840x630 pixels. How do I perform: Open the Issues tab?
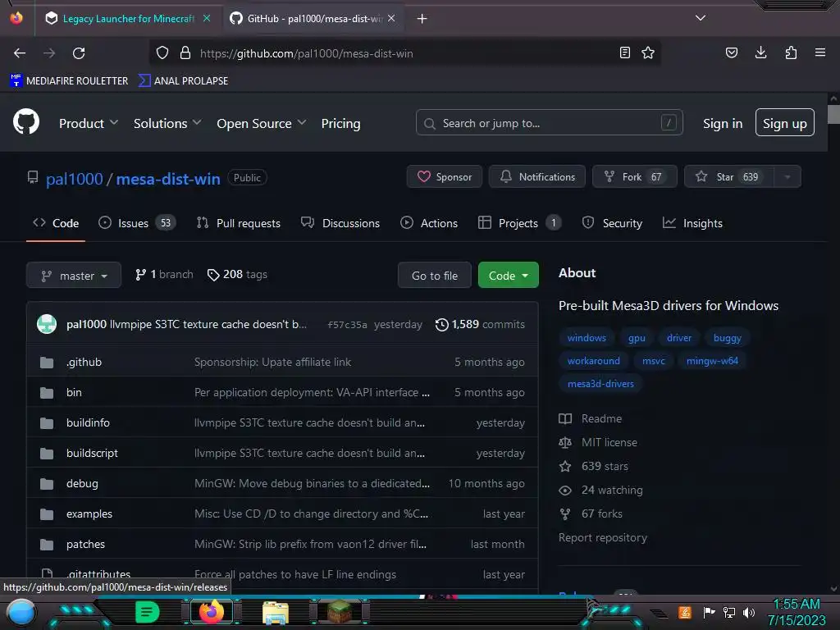(137, 223)
